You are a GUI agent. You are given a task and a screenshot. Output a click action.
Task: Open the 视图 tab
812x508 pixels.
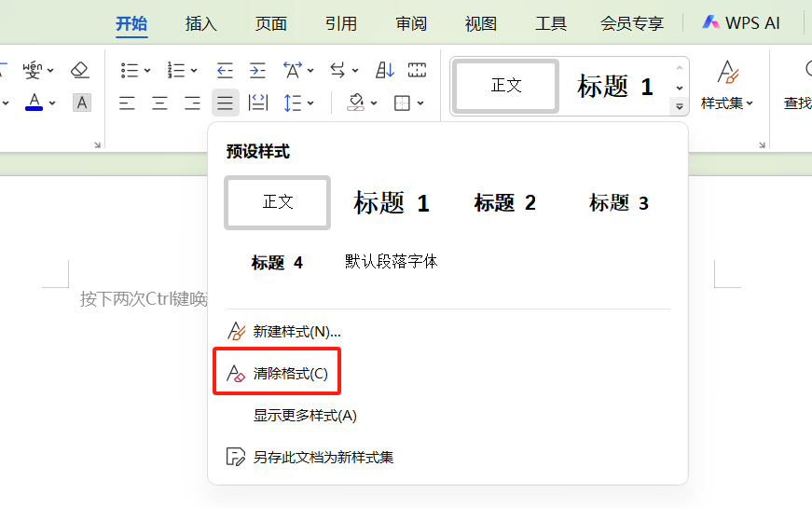click(480, 23)
